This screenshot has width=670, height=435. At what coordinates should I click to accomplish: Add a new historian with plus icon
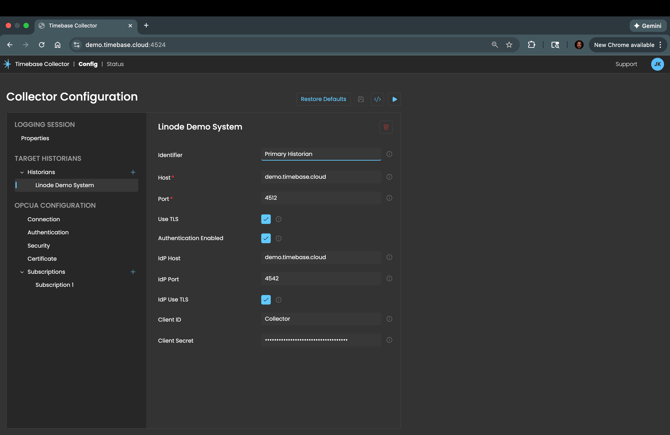tap(133, 172)
